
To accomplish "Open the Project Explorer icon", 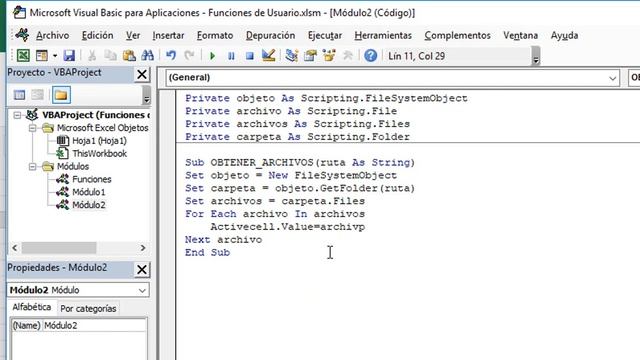I will [291, 56].
